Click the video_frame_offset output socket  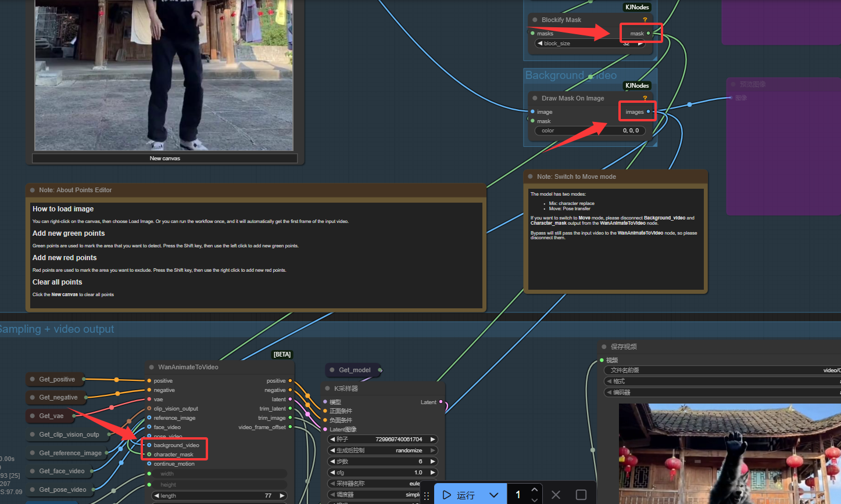(x=290, y=427)
